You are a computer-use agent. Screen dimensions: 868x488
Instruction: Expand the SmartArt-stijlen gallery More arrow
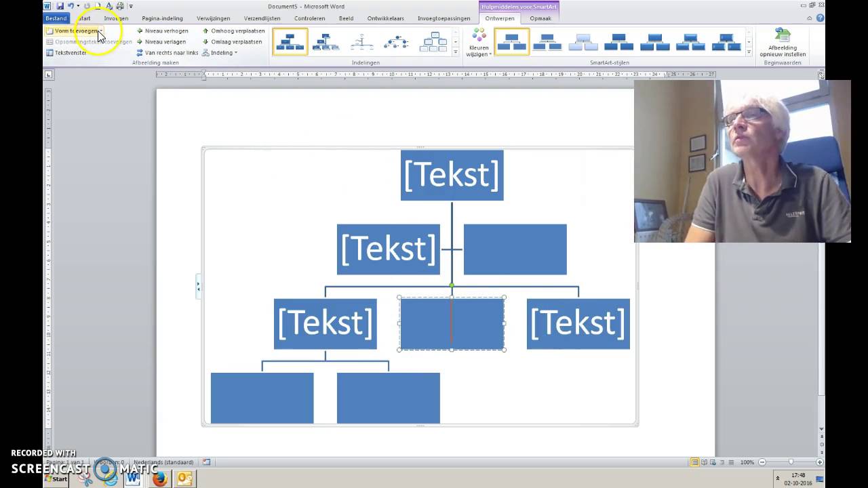(x=749, y=52)
